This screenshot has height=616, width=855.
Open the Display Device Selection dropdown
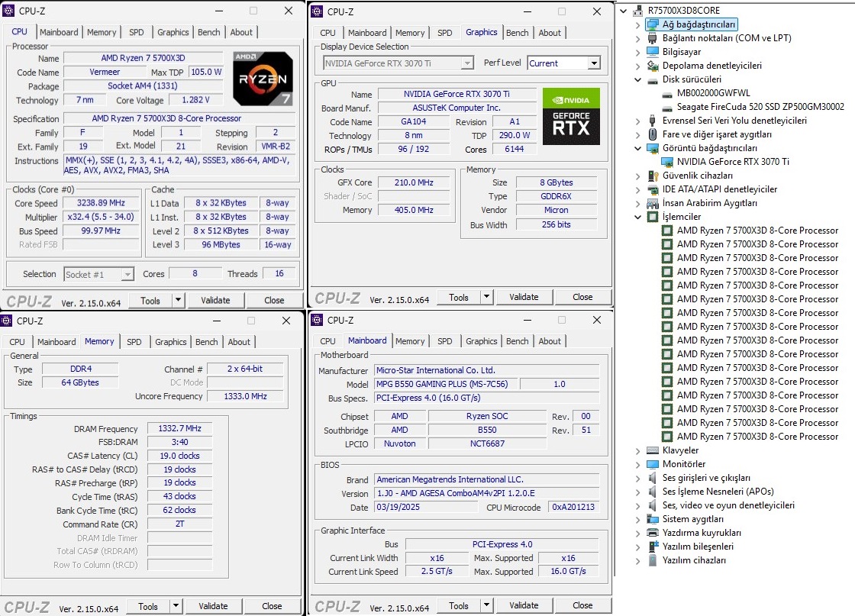pos(466,63)
